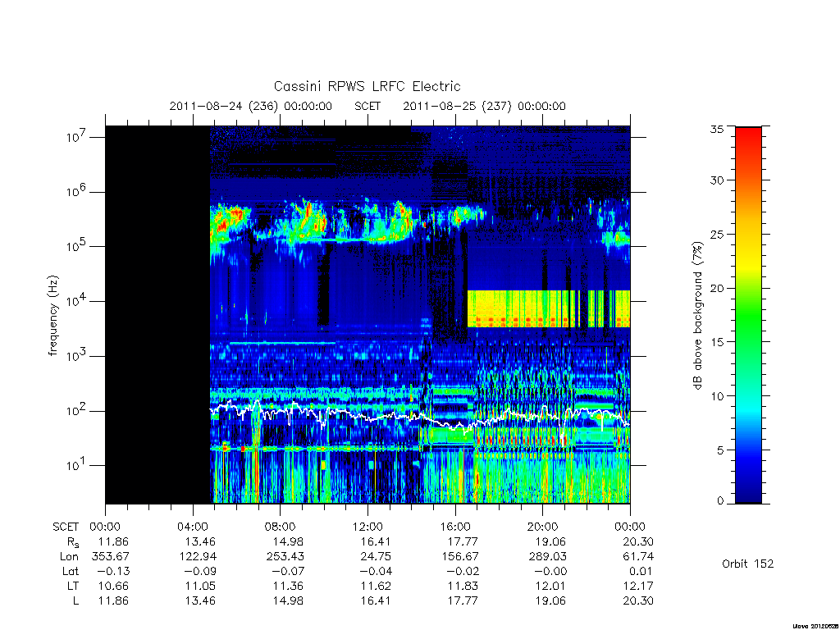Select longitude value 156.67
The image size is (840, 630).
click(460, 557)
